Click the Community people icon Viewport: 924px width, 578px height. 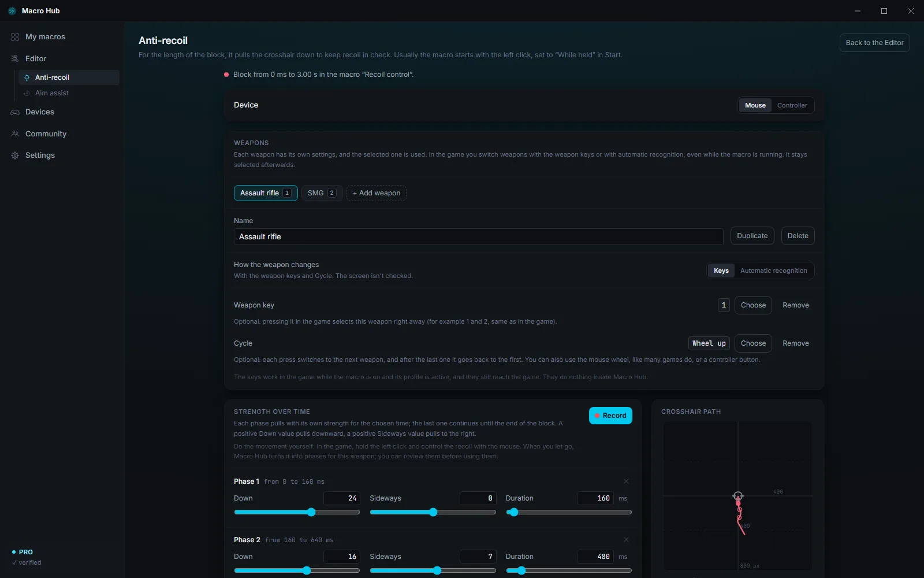[x=15, y=134]
